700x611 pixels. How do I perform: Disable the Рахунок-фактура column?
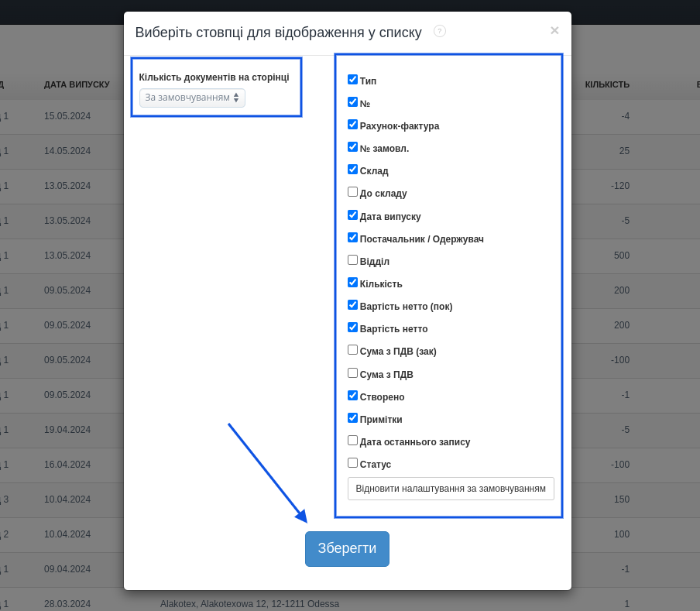click(x=352, y=125)
